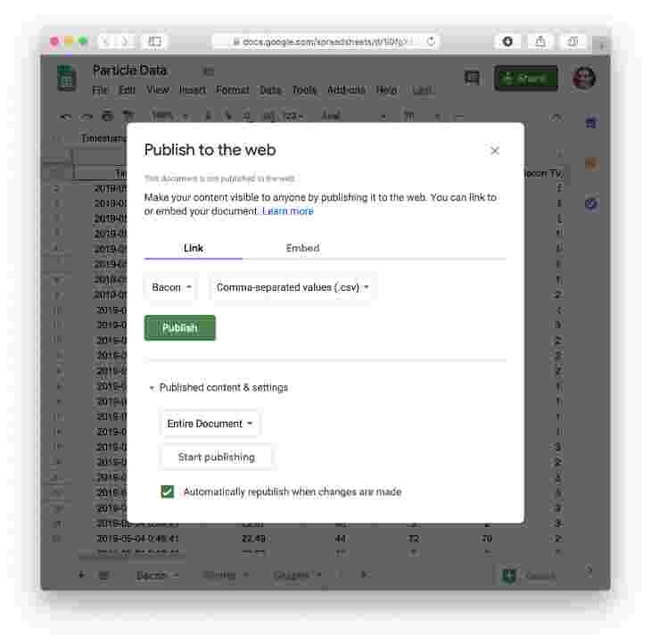The width and height of the screenshot is (651, 644).
Task: Click the Safari downloads icon
Action: (507, 42)
